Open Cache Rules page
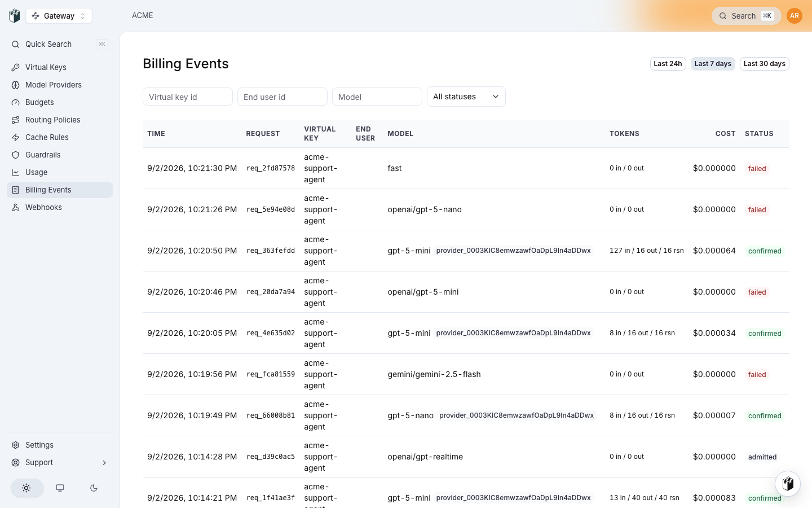812x508 pixels. pyautogui.click(x=60, y=137)
